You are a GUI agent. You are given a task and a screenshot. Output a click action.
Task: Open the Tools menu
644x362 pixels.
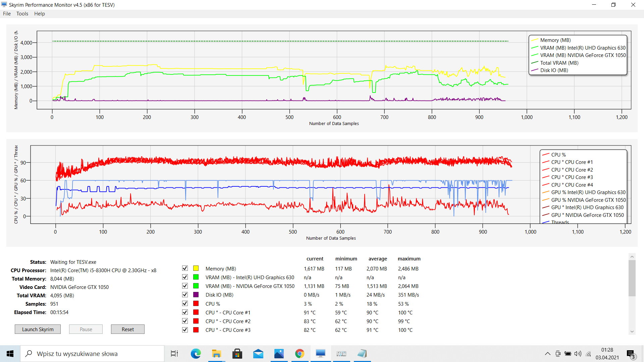pos(22,14)
